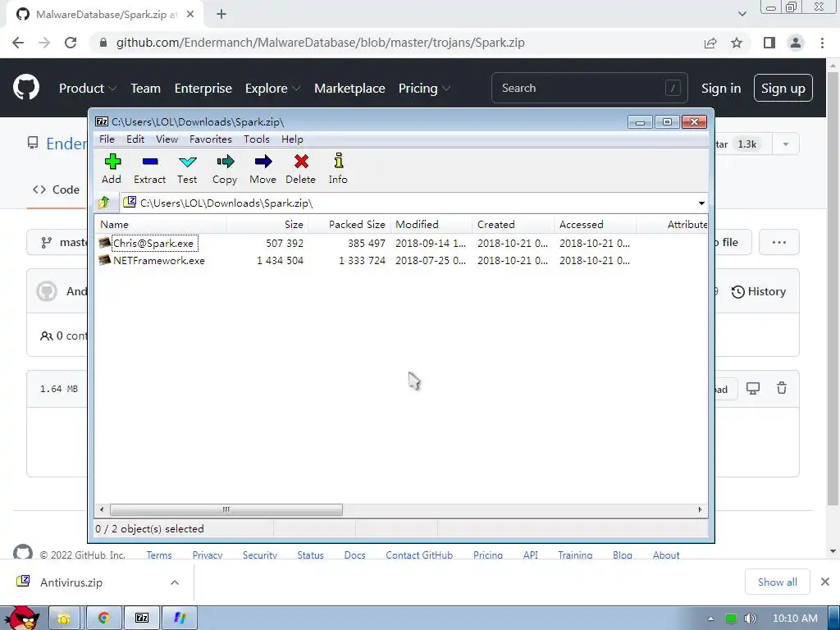Screen dimensions: 840x630
Task: Open the Help menu in 7-Zip
Action: 292,139
